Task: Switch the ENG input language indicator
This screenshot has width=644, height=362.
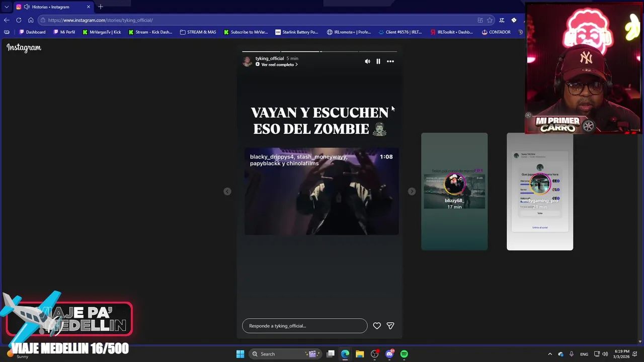Action: pos(584,354)
